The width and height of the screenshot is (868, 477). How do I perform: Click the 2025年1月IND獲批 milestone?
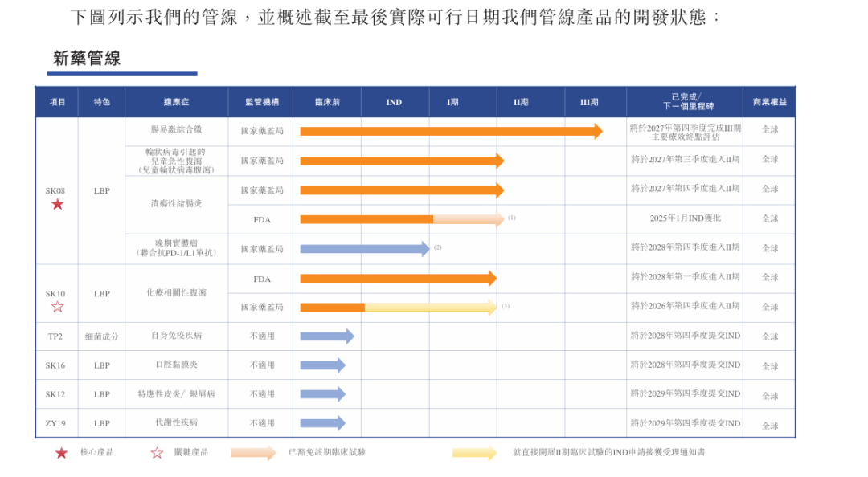pyautogui.click(x=686, y=218)
